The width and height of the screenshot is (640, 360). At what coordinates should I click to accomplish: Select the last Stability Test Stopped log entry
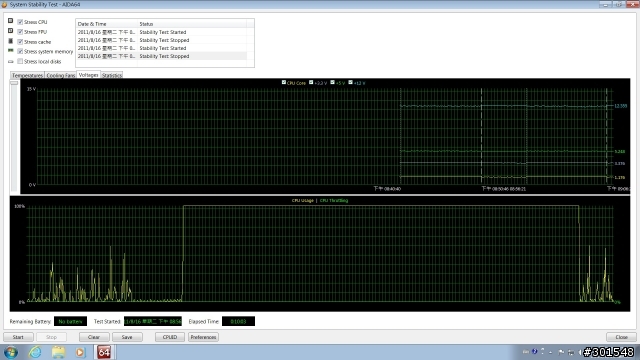point(162,56)
